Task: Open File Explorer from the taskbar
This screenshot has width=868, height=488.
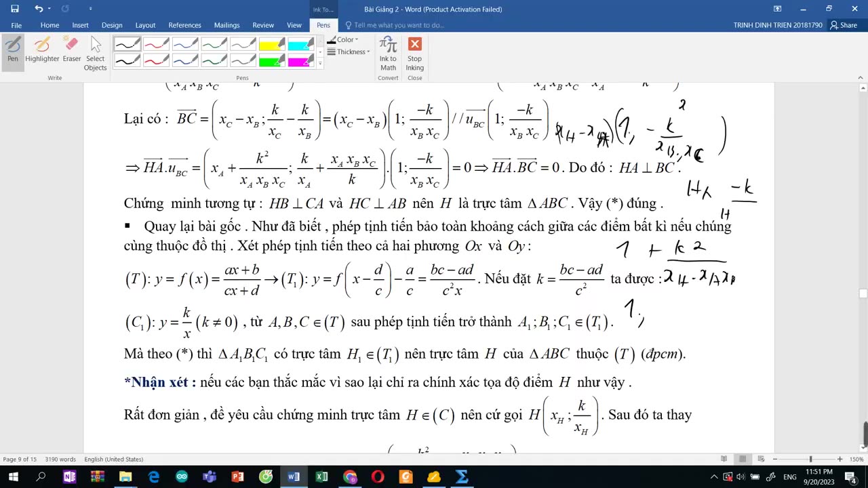Action: (125, 477)
